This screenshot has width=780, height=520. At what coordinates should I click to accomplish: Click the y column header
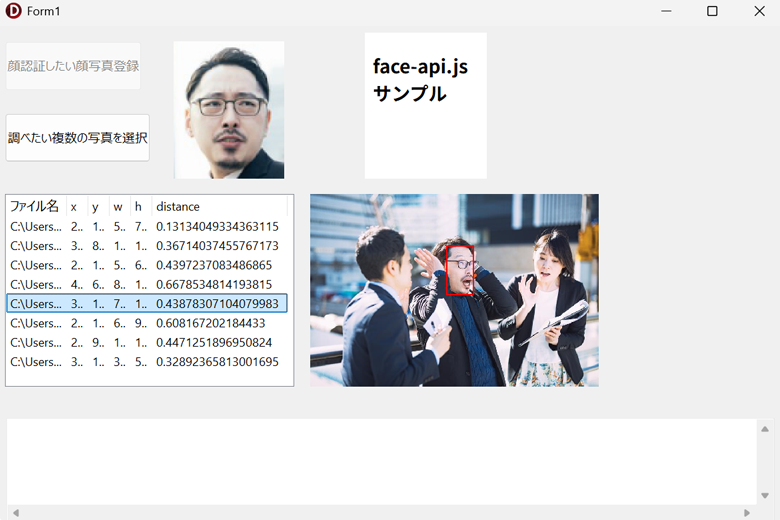[x=98, y=207]
